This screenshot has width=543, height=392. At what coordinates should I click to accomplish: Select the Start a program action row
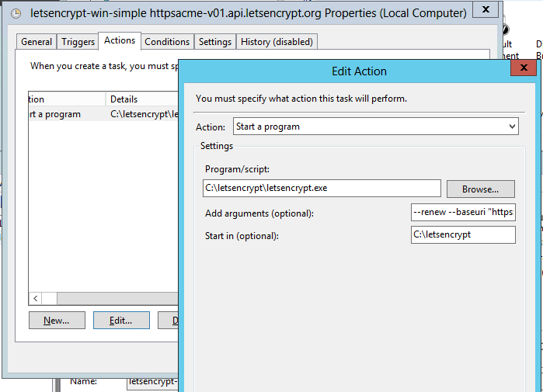pos(103,114)
